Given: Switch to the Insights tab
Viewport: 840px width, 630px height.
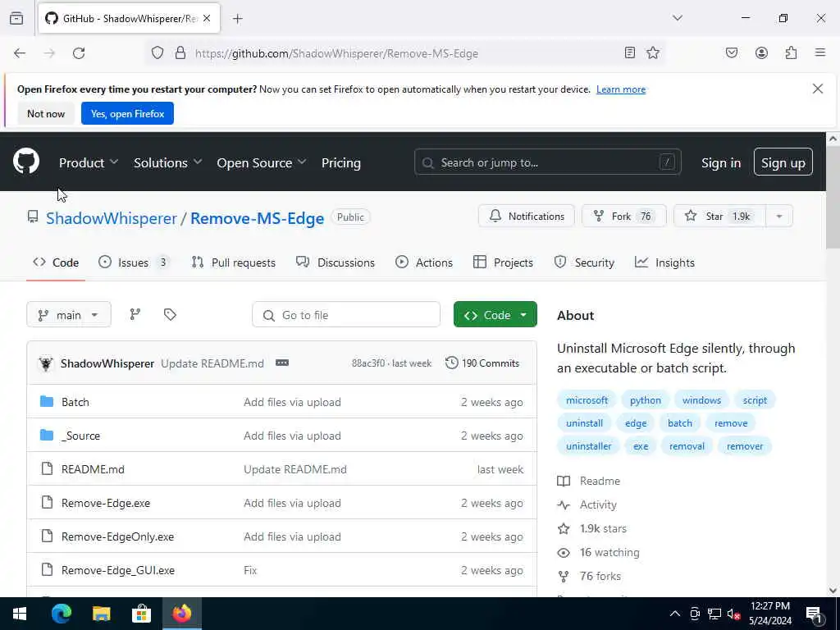Looking at the screenshot, I should tap(664, 262).
